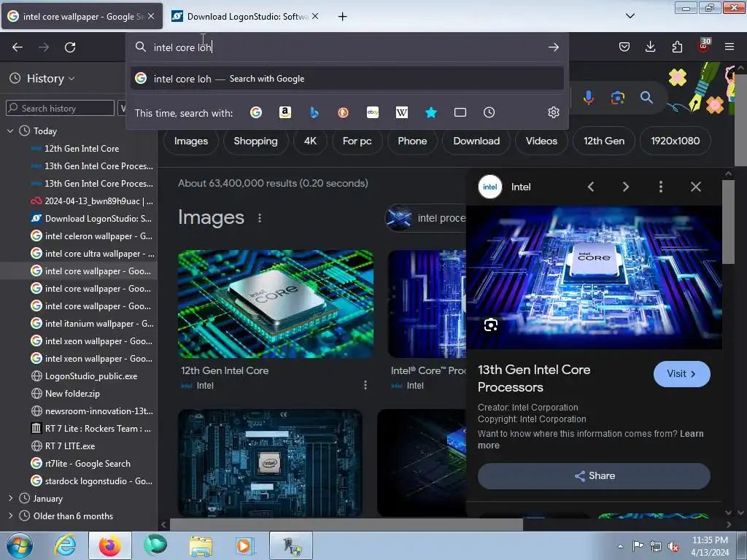The image size is (747, 560).
Task: Search this time with Wikipedia icon
Action: click(402, 112)
